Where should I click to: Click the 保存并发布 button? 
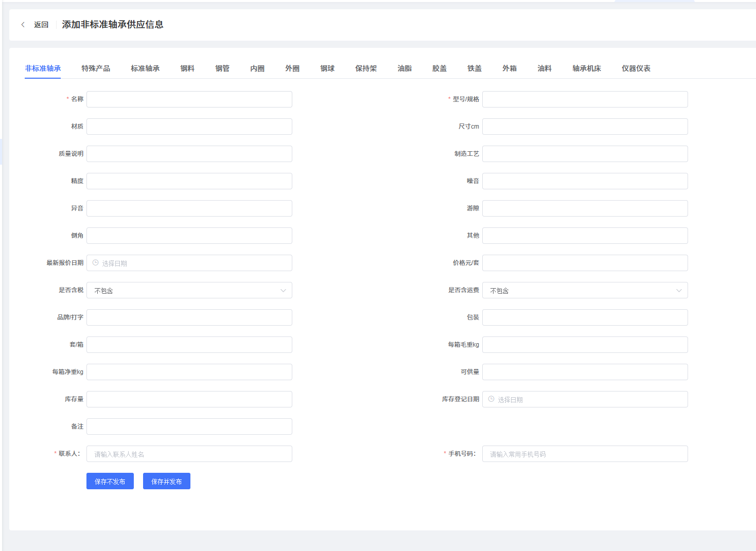click(166, 481)
